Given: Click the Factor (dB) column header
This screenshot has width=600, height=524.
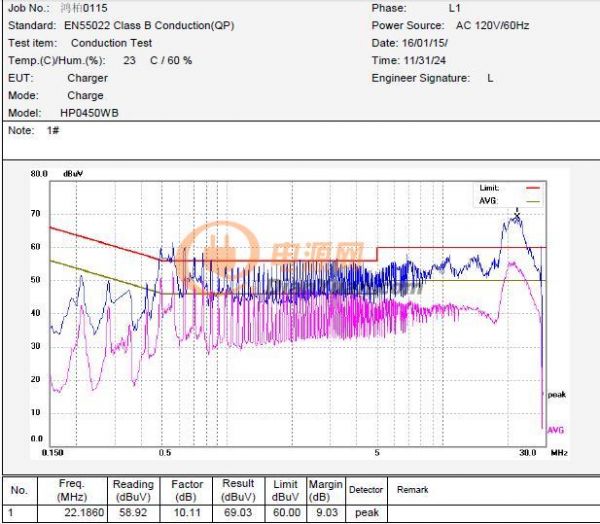Looking at the screenshot, I should (x=186, y=490).
